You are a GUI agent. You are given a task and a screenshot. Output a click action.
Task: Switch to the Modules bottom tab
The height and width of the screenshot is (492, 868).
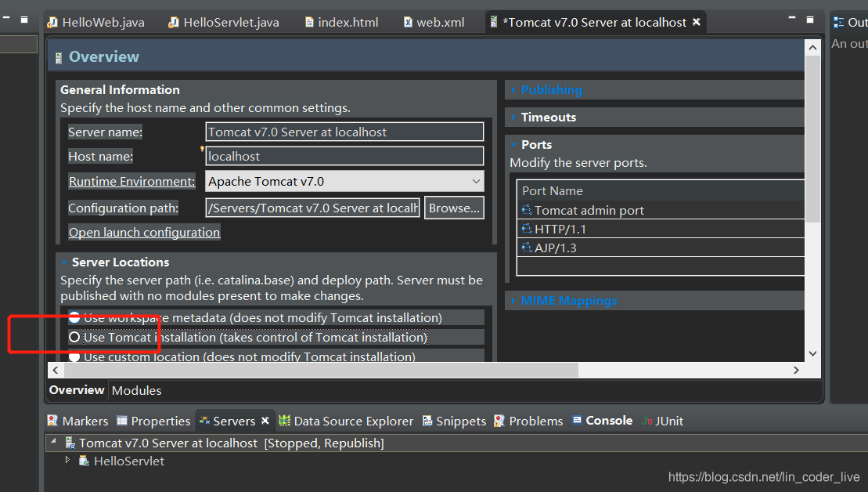[136, 391]
